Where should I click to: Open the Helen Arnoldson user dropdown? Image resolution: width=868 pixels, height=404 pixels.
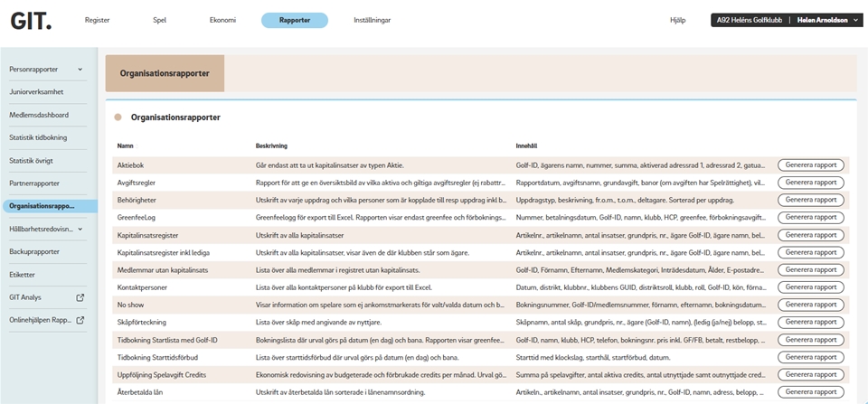pyautogui.click(x=854, y=20)
